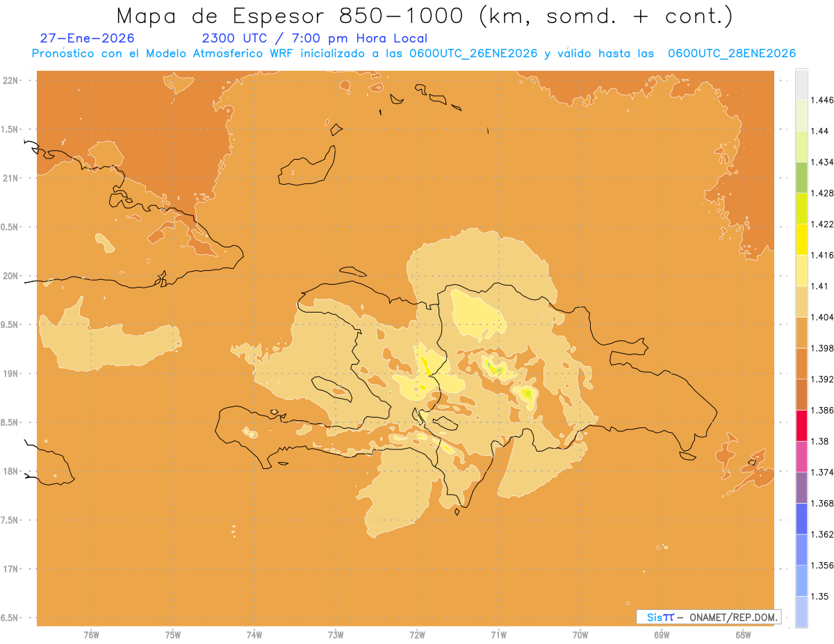Click the "68W" longitude label
Viewport: 834px width, 644px height.
(743, 635)
